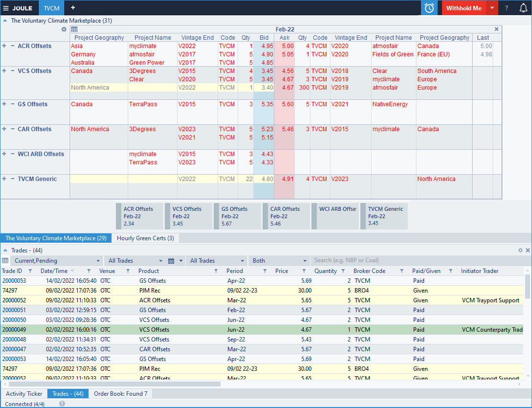
Task: Open second All Trades dropdown
Action: coord(217,261)
